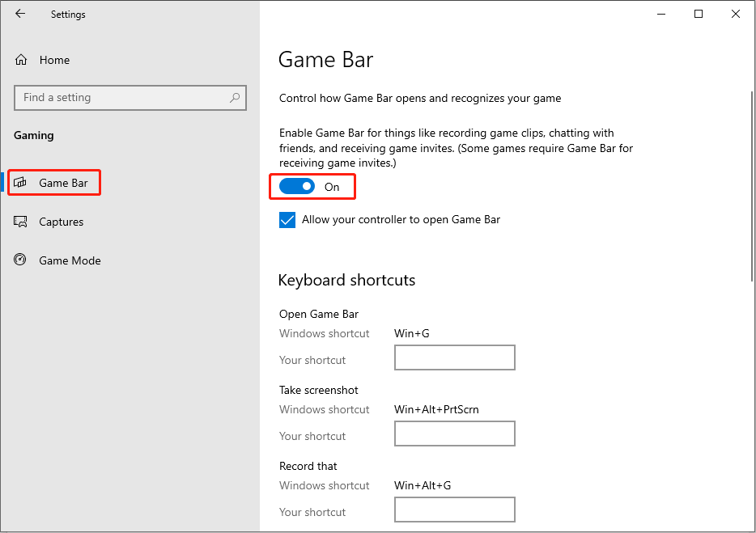This screenshot has height=533, width=756.
Task: Click the back arrow icon
Action: [19, 14]
